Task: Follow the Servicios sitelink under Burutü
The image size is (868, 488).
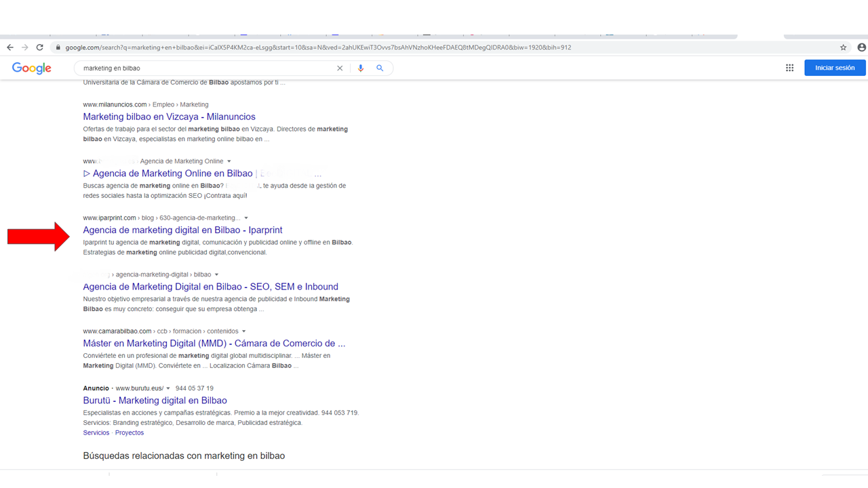Action: tap(96, 432)
